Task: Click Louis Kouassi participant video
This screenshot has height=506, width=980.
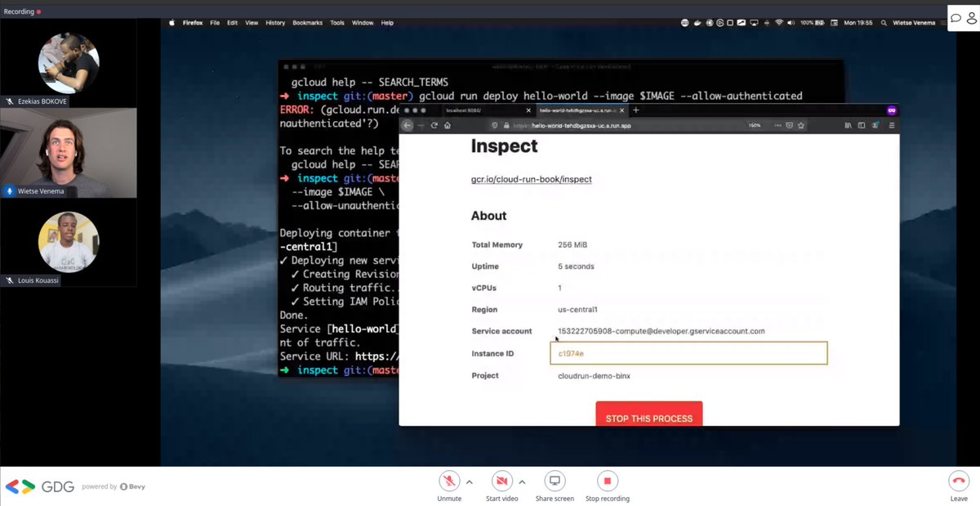Action: [69, 242]
